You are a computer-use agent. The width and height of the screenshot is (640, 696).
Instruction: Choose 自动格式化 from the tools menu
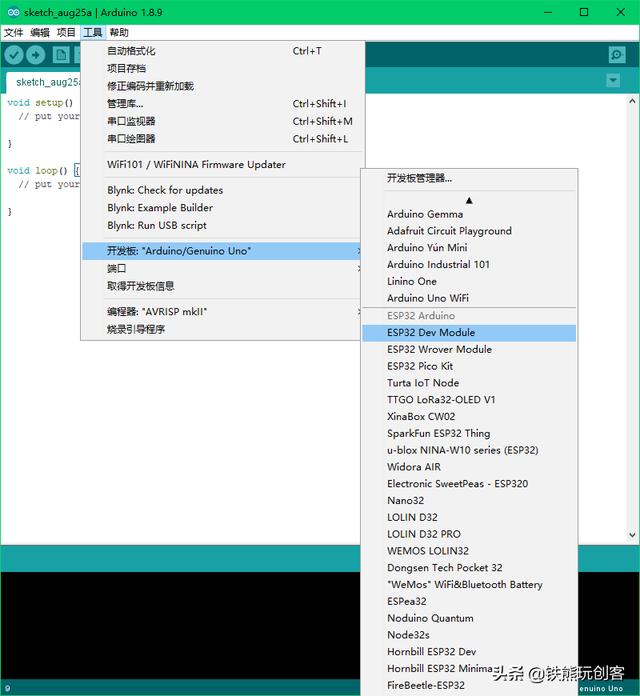click(x=223, y=51)
